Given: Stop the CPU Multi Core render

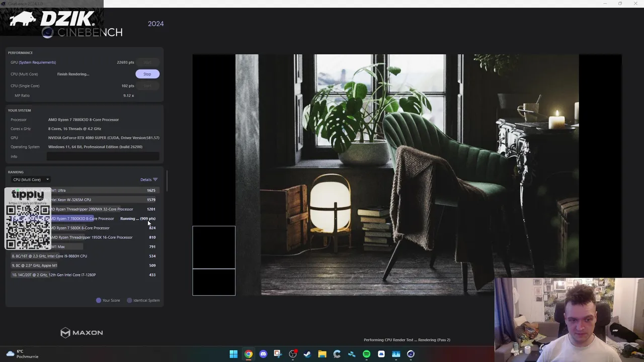Looking at the screenshot, I should point(147,74).
